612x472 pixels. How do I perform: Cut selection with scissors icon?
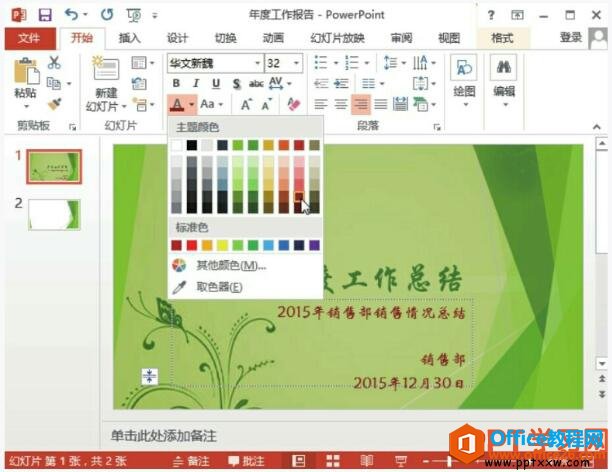54,62
